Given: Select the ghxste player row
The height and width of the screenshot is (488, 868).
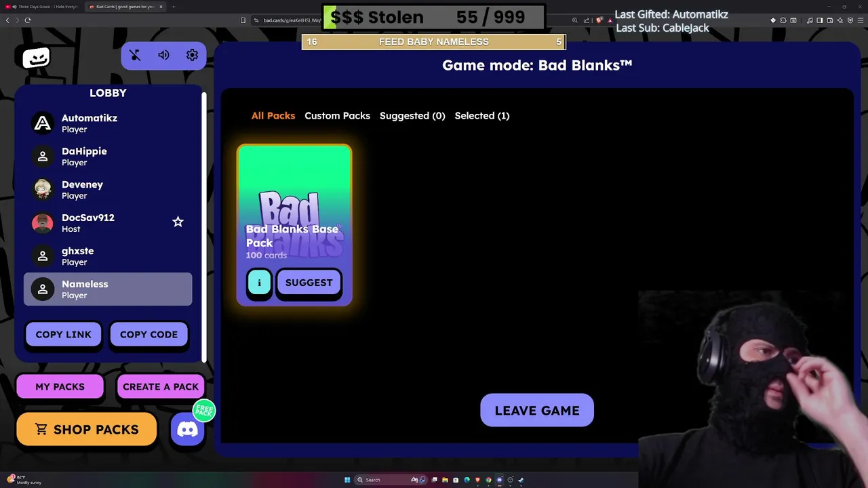Looking at the screenshot, I should 108,256.
